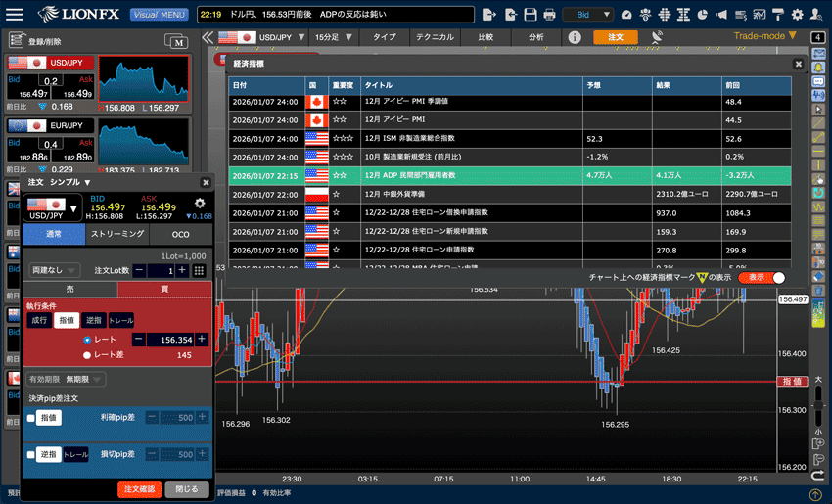Click the orange 注文 button
The height and width of the screenshot is (504, 832).
point(616,37)
